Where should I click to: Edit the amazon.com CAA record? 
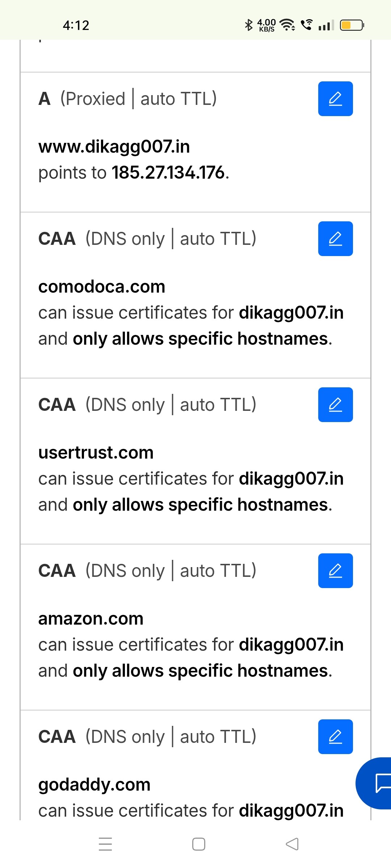[335, 571]
